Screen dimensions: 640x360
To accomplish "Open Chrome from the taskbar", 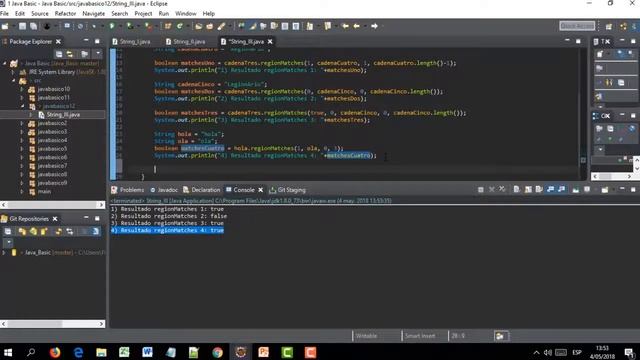I will (x=217, y=352).
